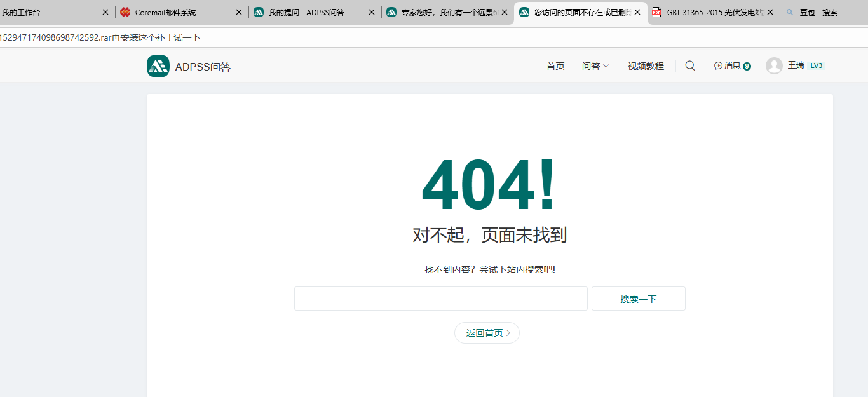Click the ADPSS问答 logo icon

click(x=158, y=66)
